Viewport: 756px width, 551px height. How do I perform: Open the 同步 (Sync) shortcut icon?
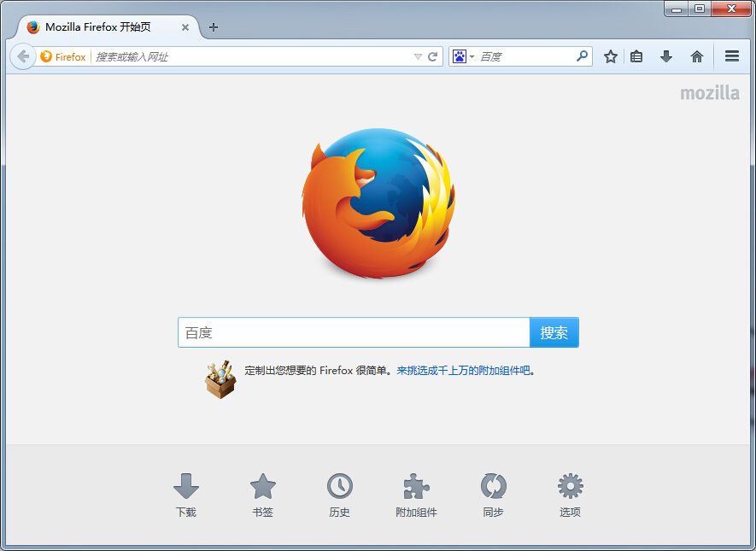[x=494, y=487]
